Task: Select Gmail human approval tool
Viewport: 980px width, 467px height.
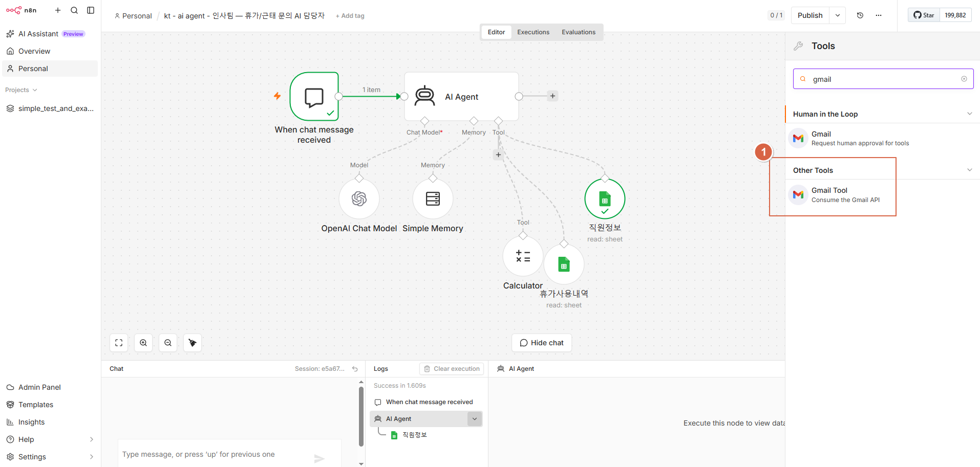Action: click(x=883, y=138)
